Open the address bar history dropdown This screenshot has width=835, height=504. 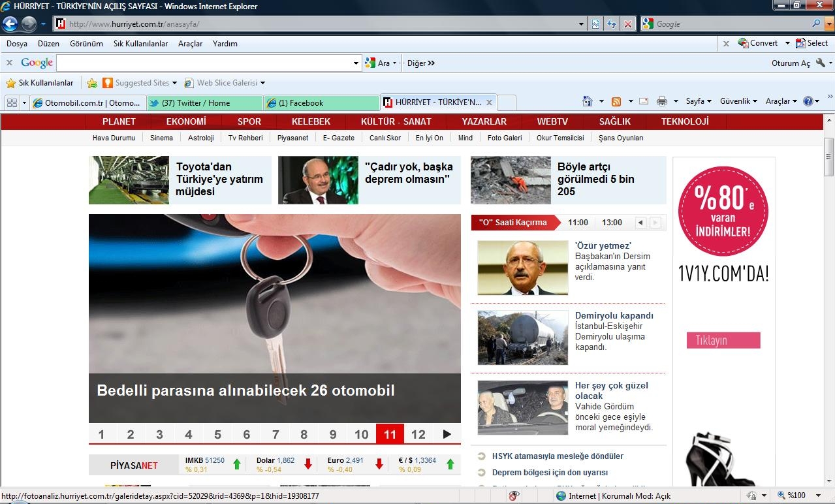pos(582,24)
